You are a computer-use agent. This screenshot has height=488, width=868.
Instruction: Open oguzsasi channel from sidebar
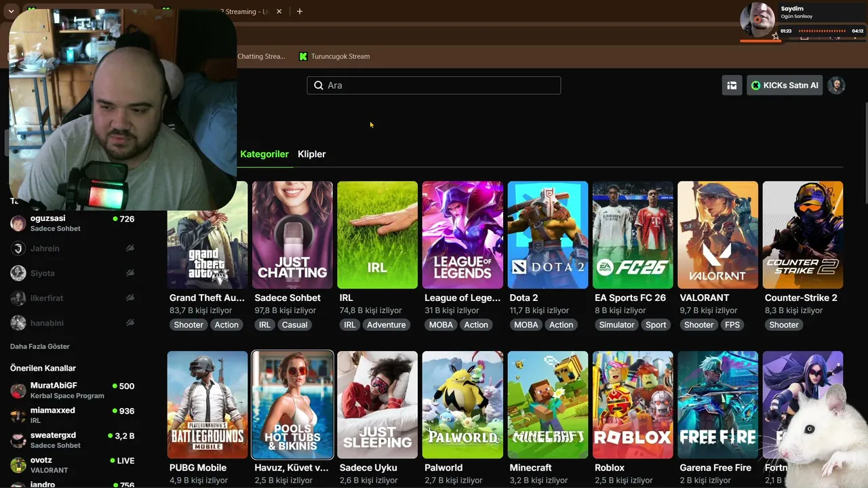pyautogui.click(x=73, y=223)
